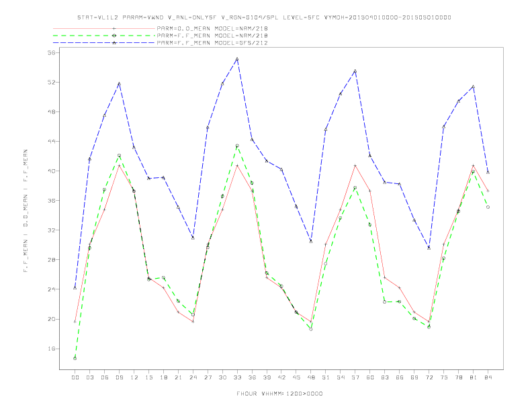This screenshot has width=532, height=411.
Task: Click y-axis tick value 44
Action: pyautogui.click(x=51, y=142)
